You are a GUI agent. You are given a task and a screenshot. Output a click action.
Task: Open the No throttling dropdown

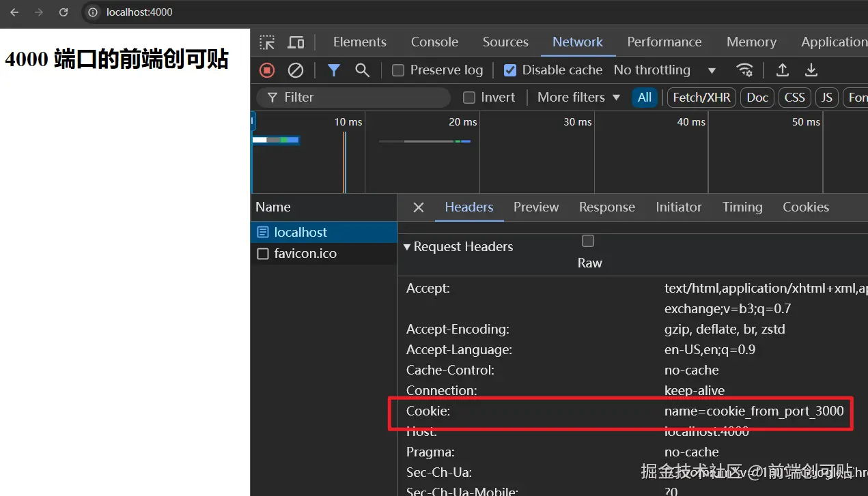(x=664, y=70)
